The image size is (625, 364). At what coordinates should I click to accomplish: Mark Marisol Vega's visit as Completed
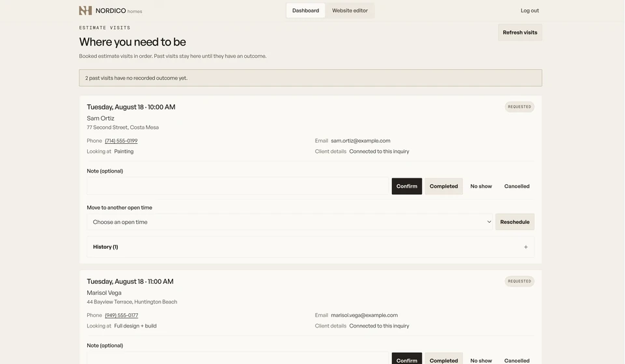(443, 359)
